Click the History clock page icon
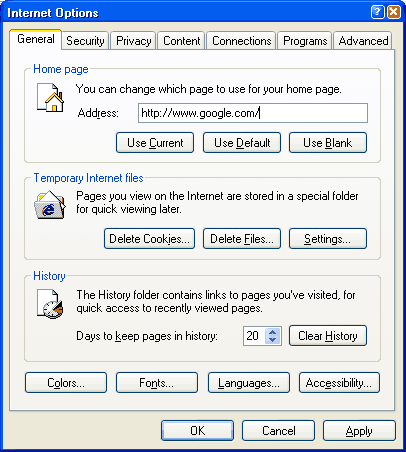This screenshot has height=452, width=406. [x=50, y=304]
